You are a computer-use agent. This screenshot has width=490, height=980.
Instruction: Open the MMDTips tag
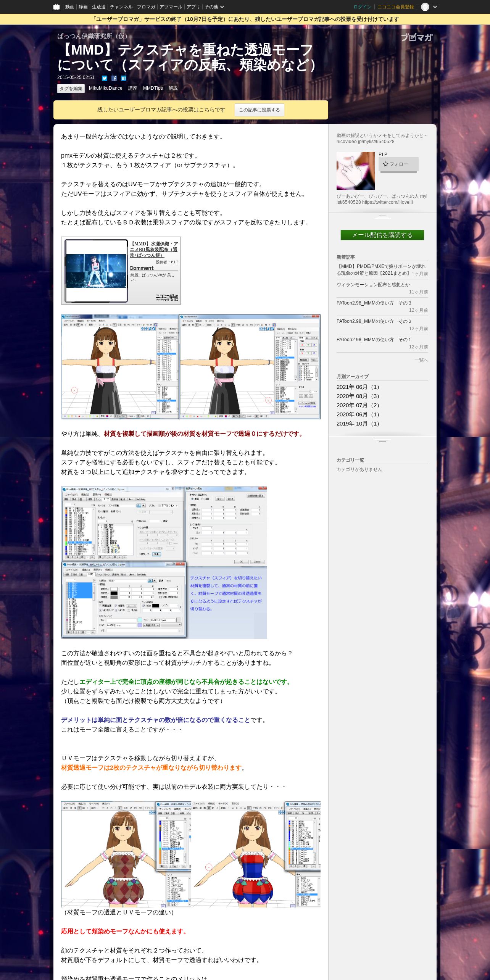(x=153, y=88)
